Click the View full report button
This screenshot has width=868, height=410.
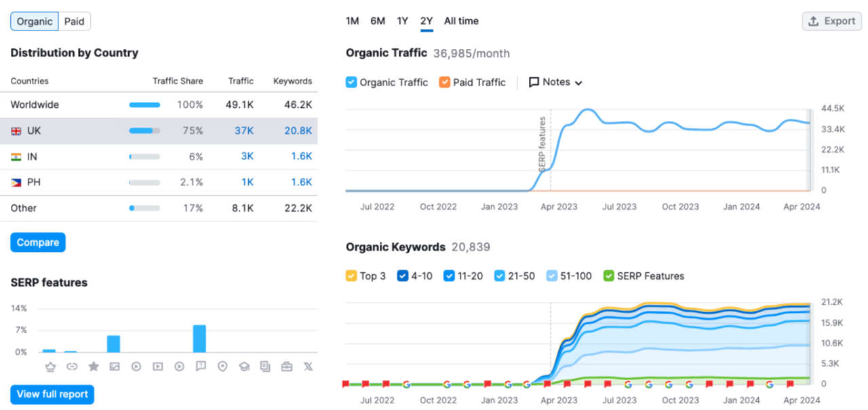52,394
